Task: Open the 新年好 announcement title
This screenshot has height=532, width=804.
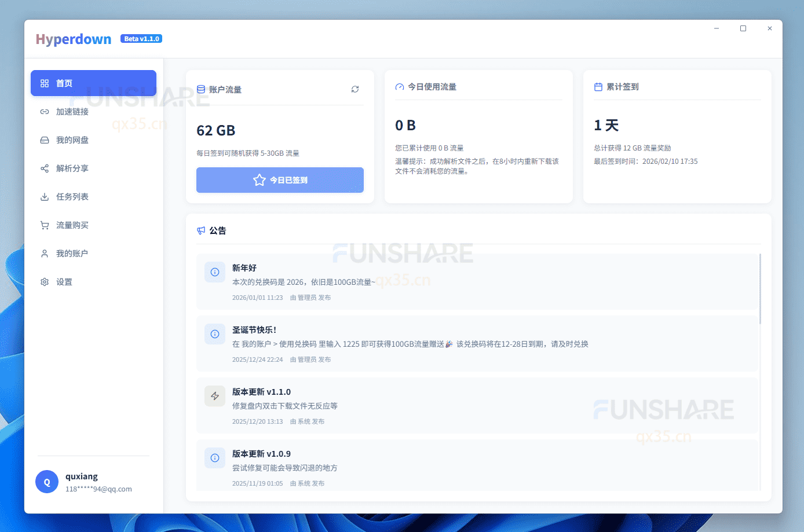Action: pos(244,268)
